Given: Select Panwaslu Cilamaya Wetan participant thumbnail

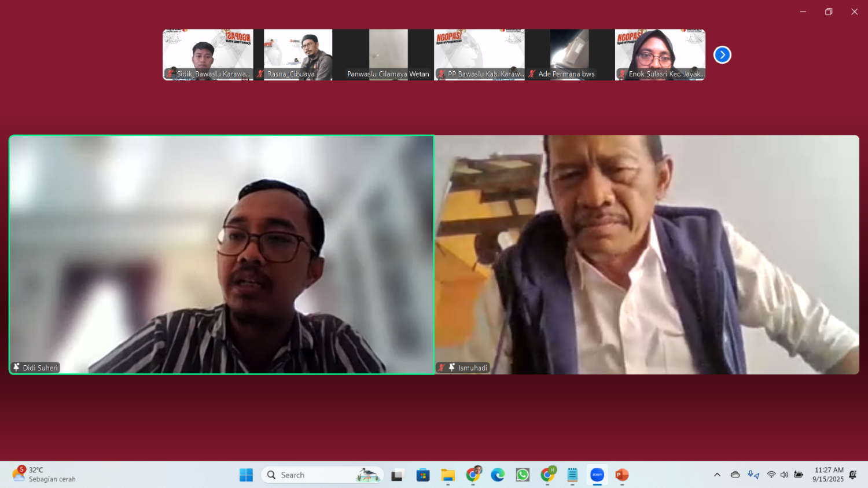Looking at the screenshot, I should point(388,54).
